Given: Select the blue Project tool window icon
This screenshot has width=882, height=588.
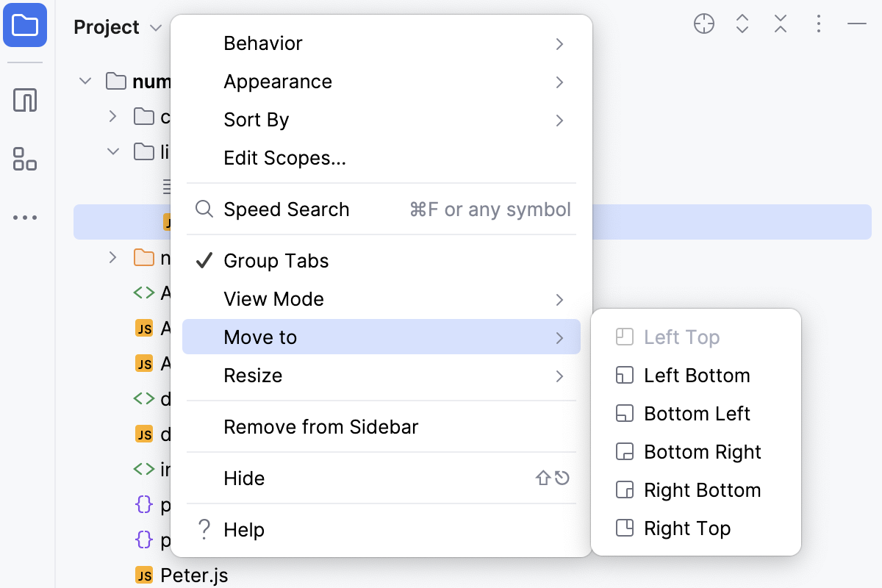Looking at the screenshot, I should (x=24, y=26).
